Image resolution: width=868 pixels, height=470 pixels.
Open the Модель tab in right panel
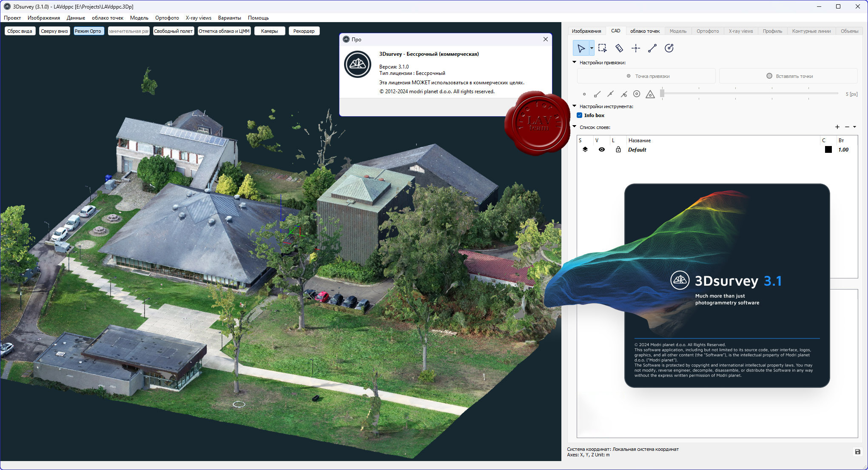pyautogui.click(x=678, y=31)
